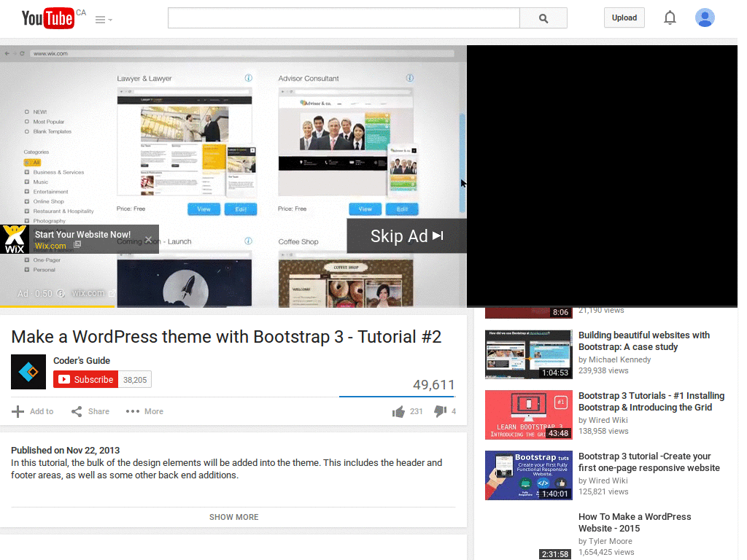
Task: Open Coder's Guide channel avatar
Action: pyautogui.click(x=28, y=371)
